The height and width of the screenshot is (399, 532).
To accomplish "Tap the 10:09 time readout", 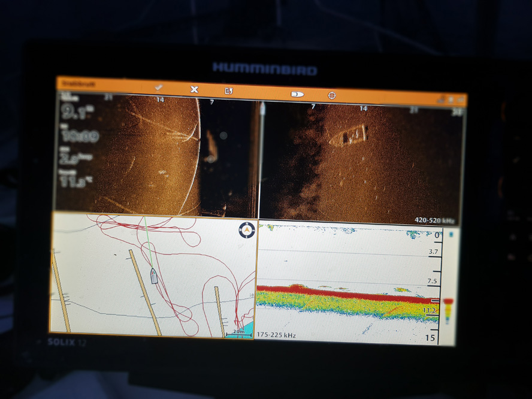I will pyautogui.click(x=80, y=136).
